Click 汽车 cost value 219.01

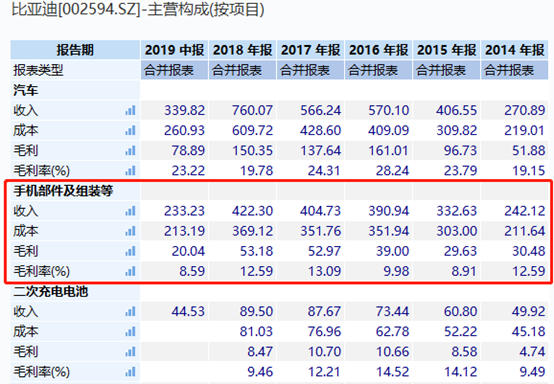click(x=525, y=131)
